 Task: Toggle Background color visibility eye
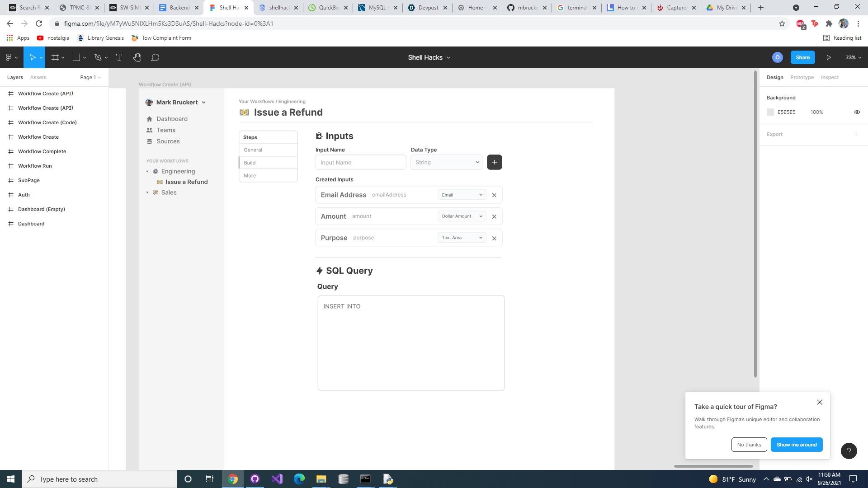pos(857,112)
